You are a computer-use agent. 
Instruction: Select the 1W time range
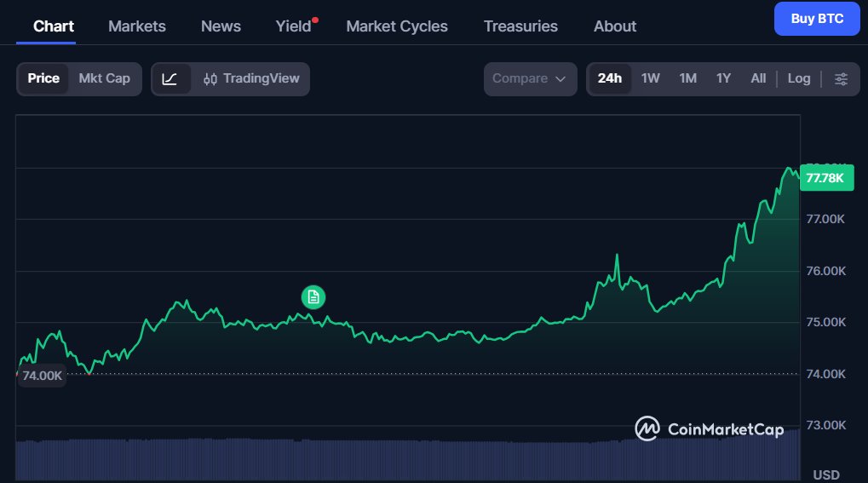point(651,78)
